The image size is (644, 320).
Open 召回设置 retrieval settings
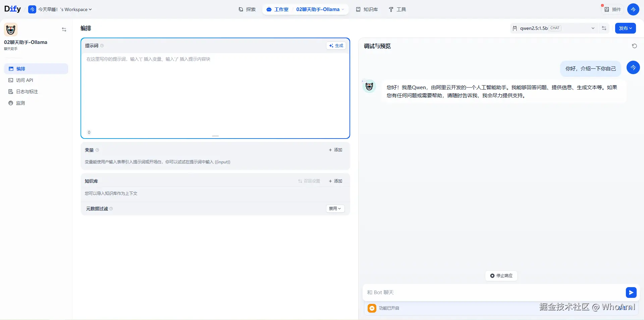[309, 181]
